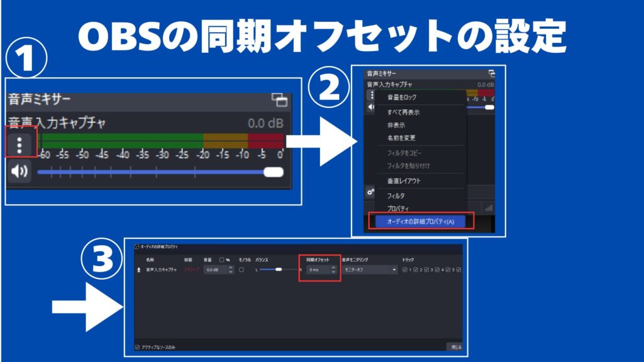Screen dimensions: 644x362
Task: Choose 音量をロック from the context menu
Action: point(401,97)
